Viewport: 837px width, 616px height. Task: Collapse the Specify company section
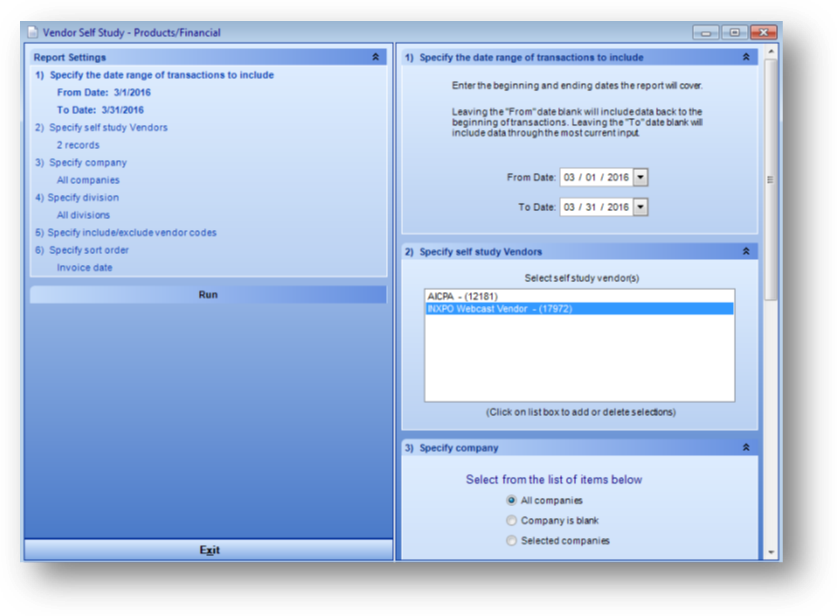tap(746, 447)
